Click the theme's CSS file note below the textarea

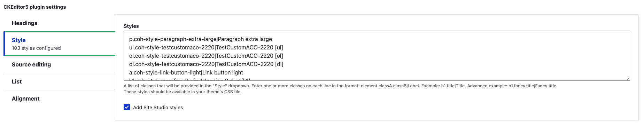(x=183, y=92)
